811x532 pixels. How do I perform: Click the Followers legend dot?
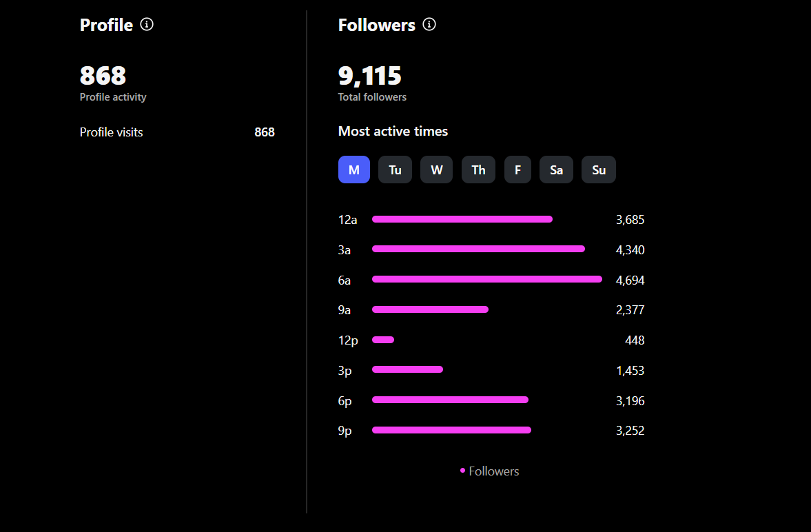[462, 471]
